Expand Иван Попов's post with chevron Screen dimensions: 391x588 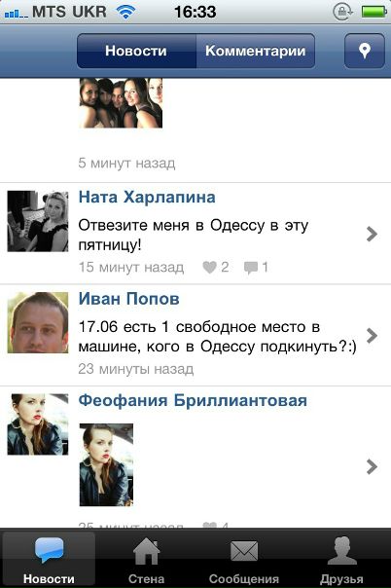click(x=372, y=336)
